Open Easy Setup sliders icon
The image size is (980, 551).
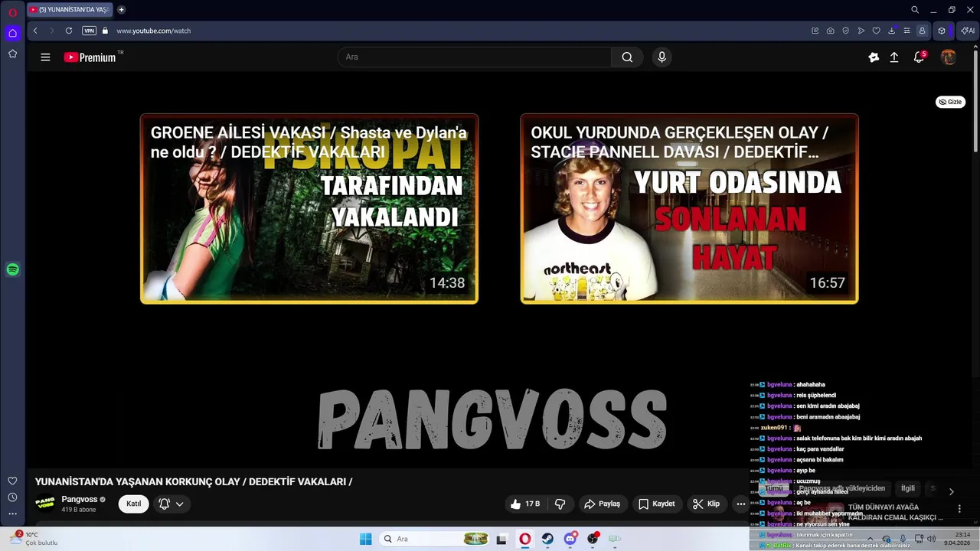click(x=906, y=31)
